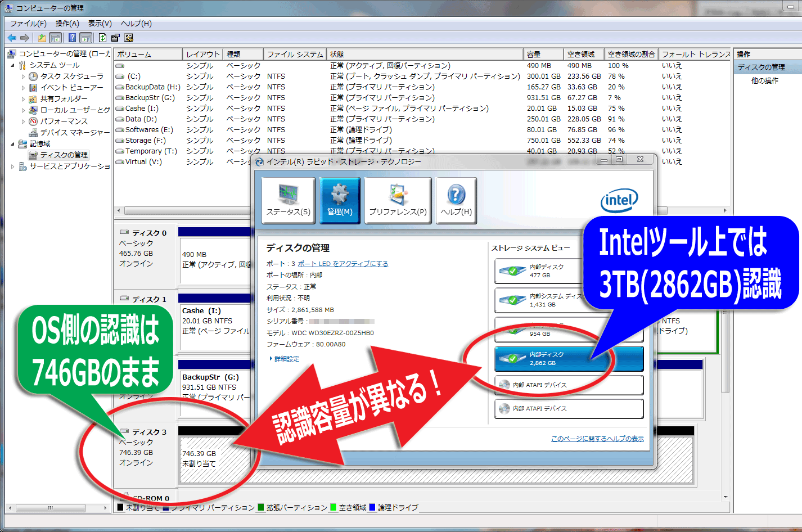Sort by the 容量 column header
Image resolution: width=802 pixels, height=532 pixels.
(543, 55)
